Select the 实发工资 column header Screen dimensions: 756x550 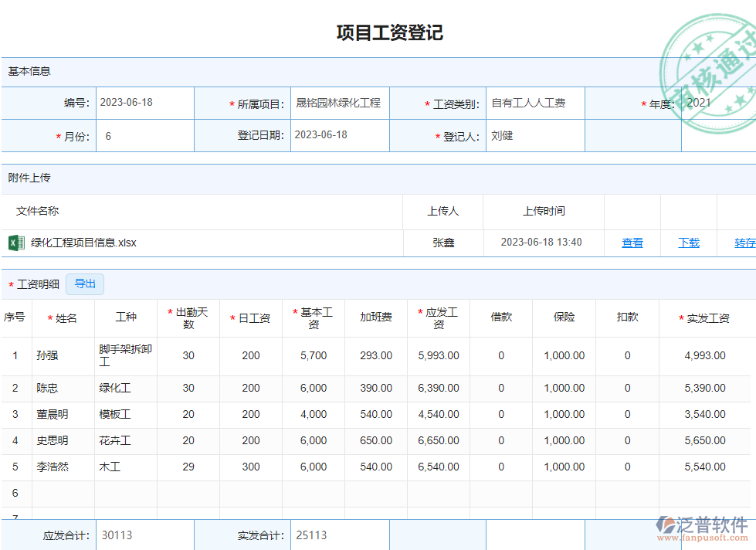(x=707, y=318)
